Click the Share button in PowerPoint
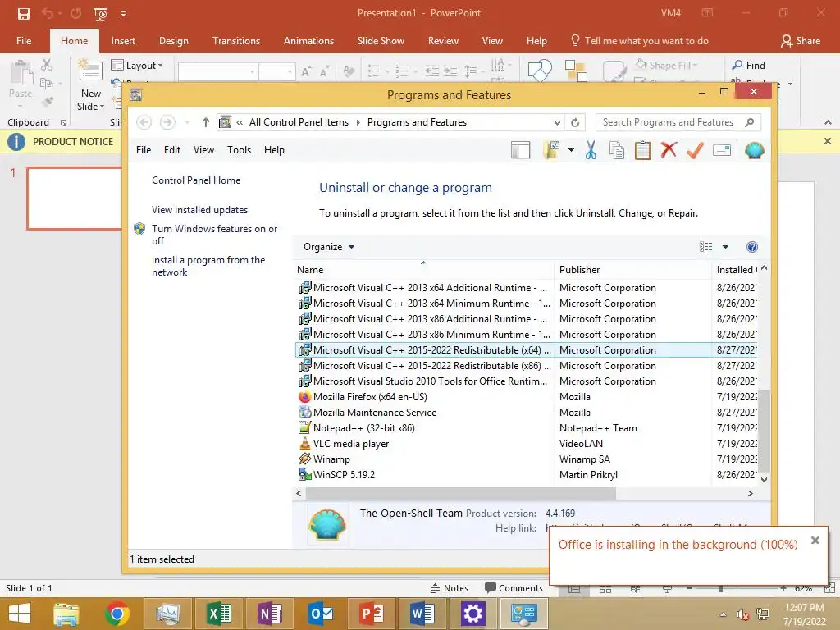Viewport: 840px width, 630px height. [801, 41]
